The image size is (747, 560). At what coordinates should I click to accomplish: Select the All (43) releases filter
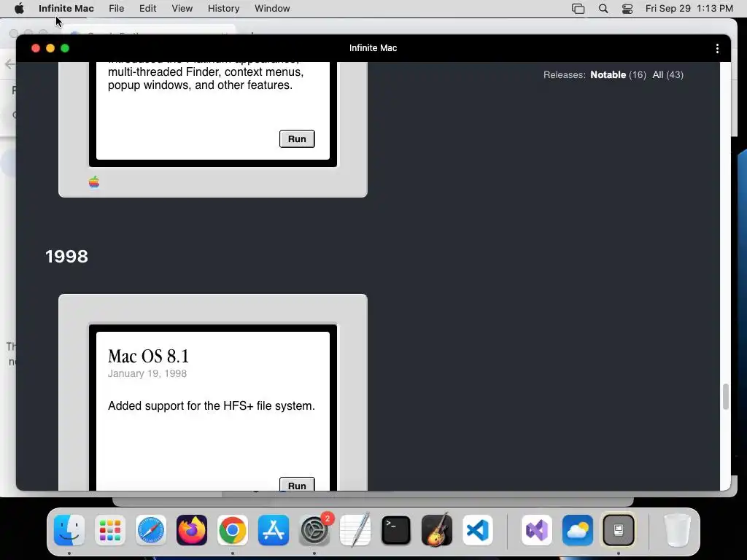click(668, 75)
